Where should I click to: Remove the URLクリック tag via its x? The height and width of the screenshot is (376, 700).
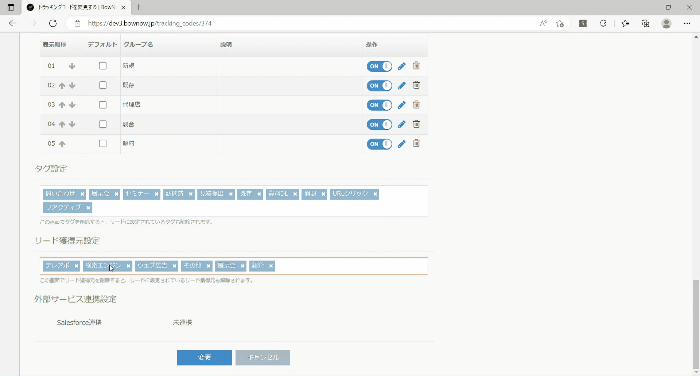pos(375,194)
